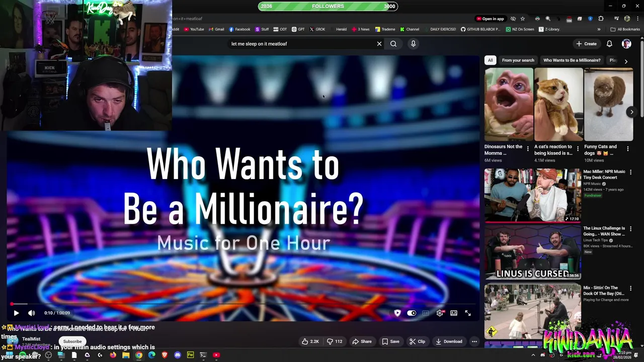Open the player settings gear
The height and width of the screenshot is (362, 644).
pos(440,313)
